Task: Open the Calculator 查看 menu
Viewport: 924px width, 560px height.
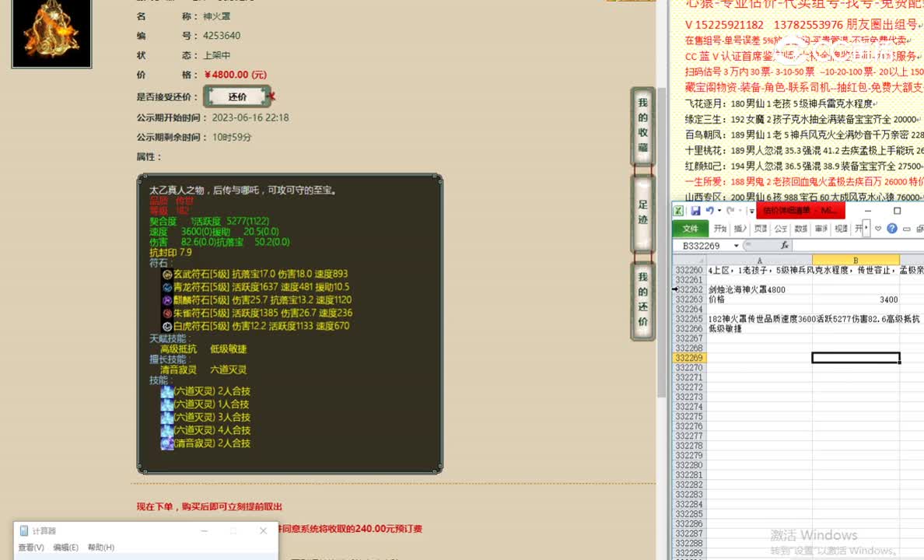Action: click(29, 546)
